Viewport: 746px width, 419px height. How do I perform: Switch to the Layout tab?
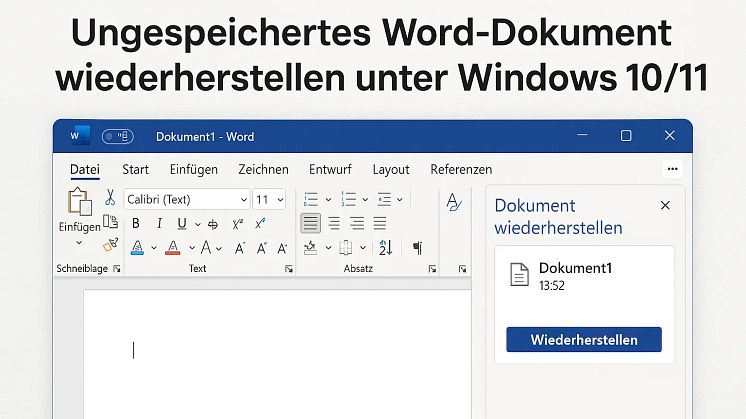coord(391,170)
